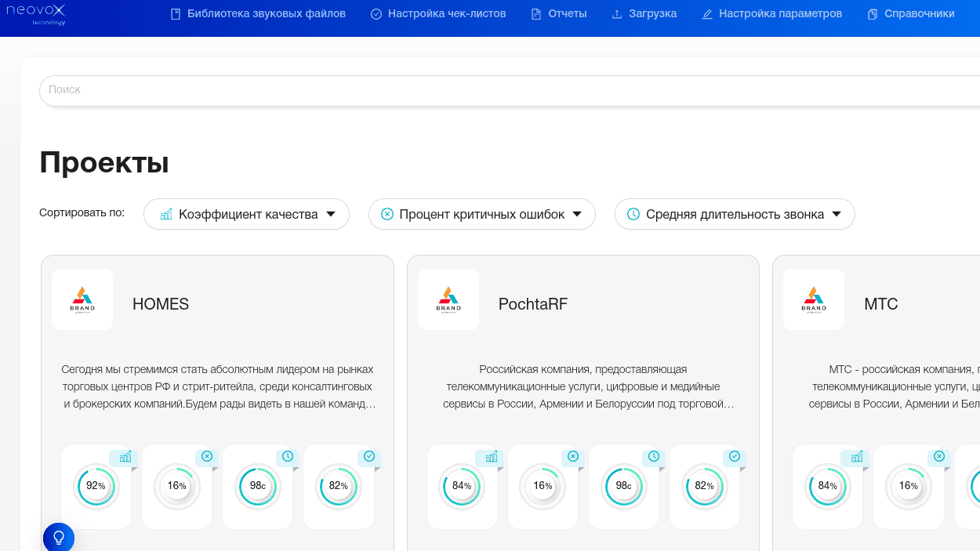Click the MTC project brand logo thumbnail

814,299
